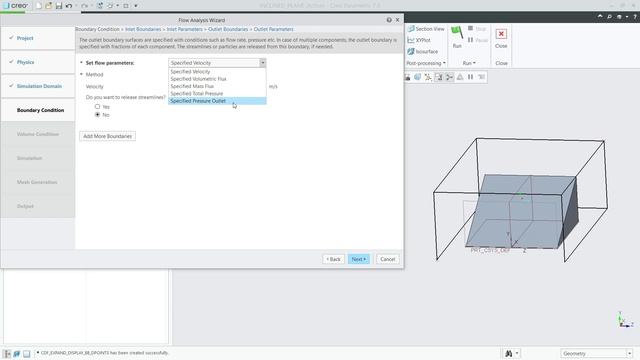Click the New file icon in the quick access toolbar
Image resolution: width=640 pixels, height=360 pixels.
[x=39, y=6]
